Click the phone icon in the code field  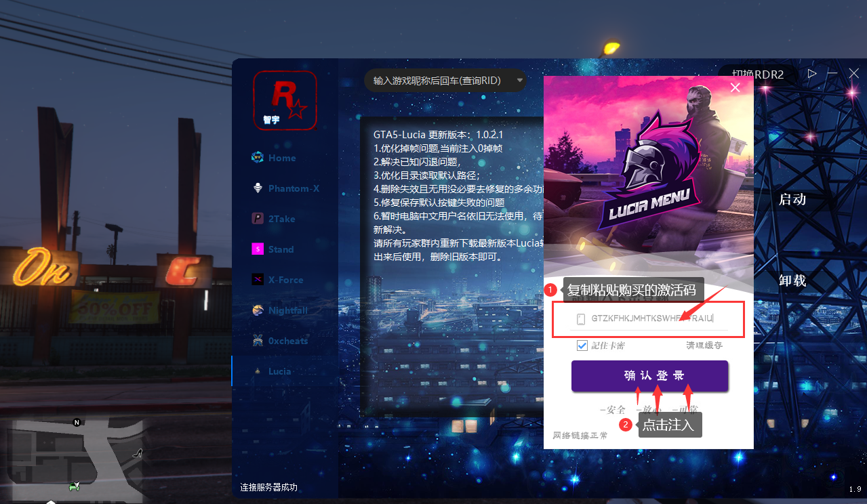580,318
